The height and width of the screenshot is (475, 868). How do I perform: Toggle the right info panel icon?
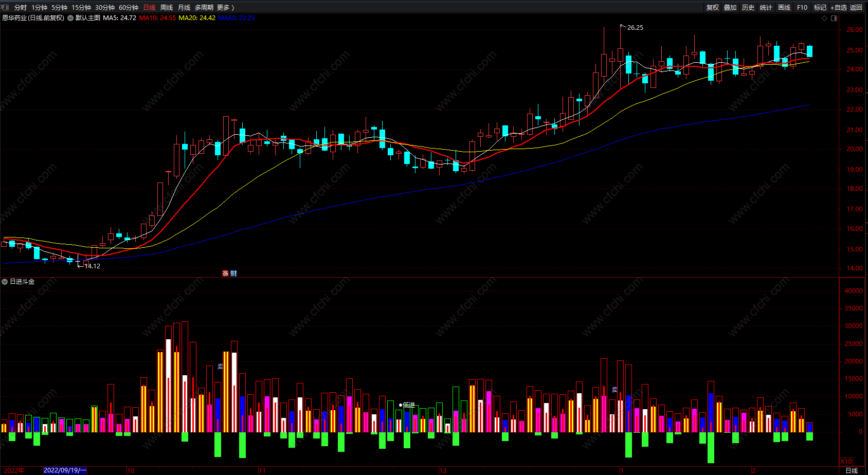[834, 18]
